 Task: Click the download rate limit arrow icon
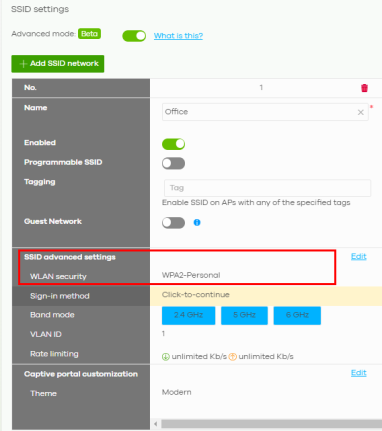(x=166, y=357)
